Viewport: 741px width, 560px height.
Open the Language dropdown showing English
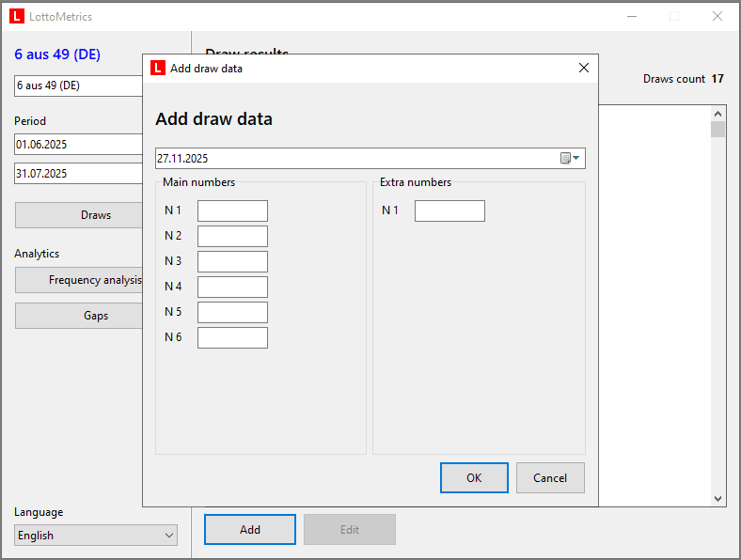click(96, 535)
